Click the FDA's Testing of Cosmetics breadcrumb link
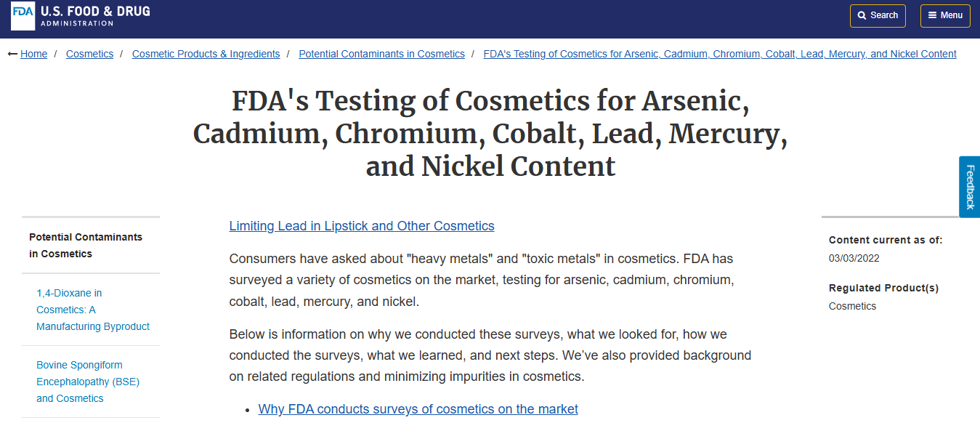The image size is (980, 423). click(719, 54)
